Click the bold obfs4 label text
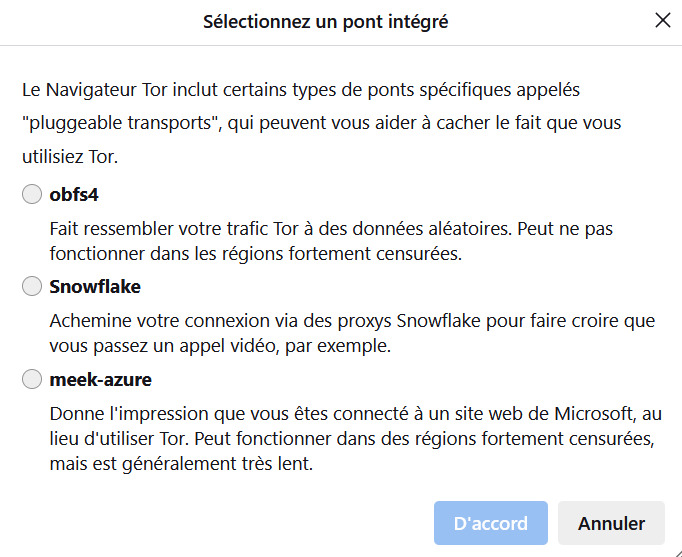Image resolution: width=682 pixels, height=557 pixels. tap(74, 194)
